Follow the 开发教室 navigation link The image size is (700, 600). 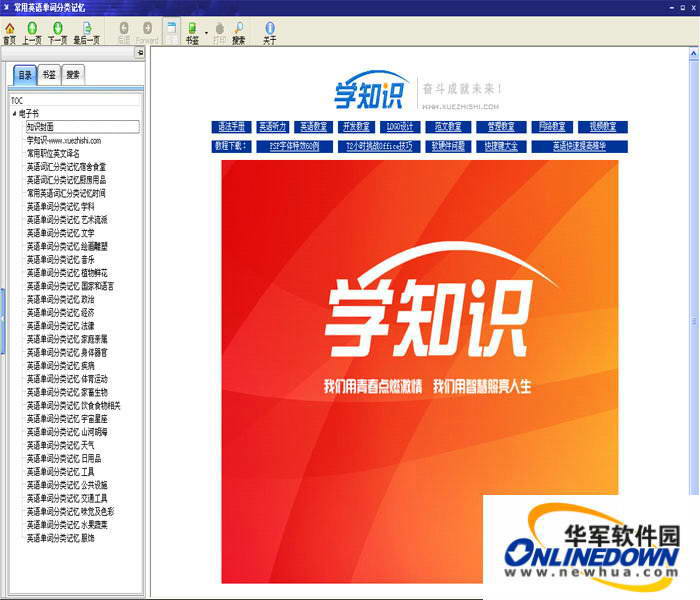356,127
